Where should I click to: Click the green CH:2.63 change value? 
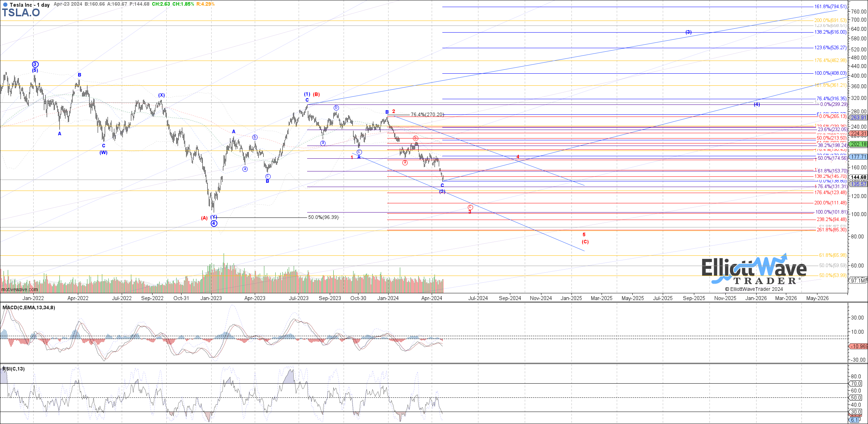[x=161, y=4]
